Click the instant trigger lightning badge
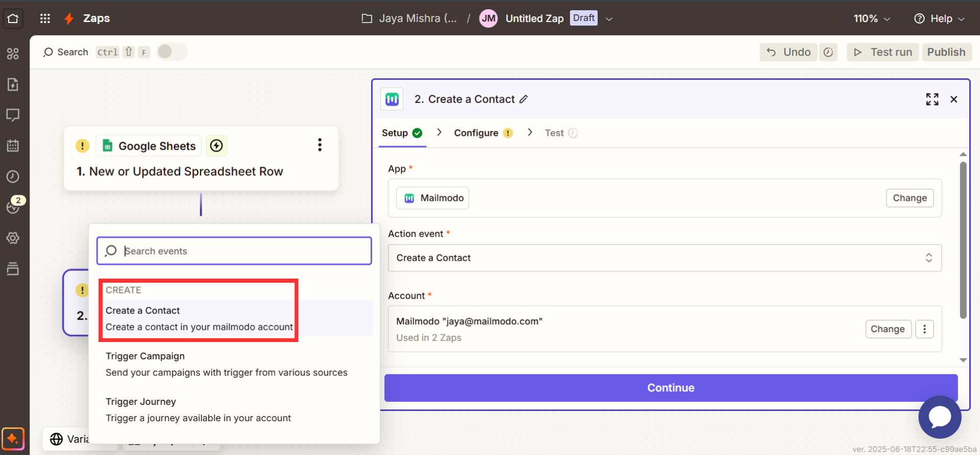The height and width of the screenshot is (455, 980). tap(217, 146)
